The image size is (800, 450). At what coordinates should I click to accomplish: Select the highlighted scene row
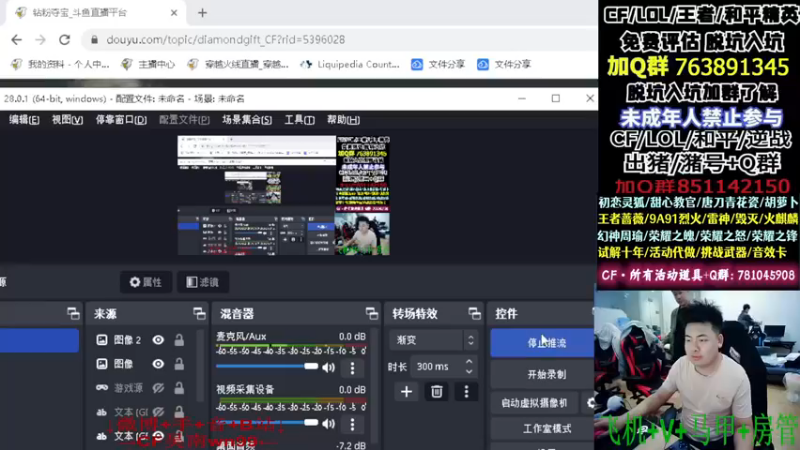pyautogui.click(x=39, y=340)
